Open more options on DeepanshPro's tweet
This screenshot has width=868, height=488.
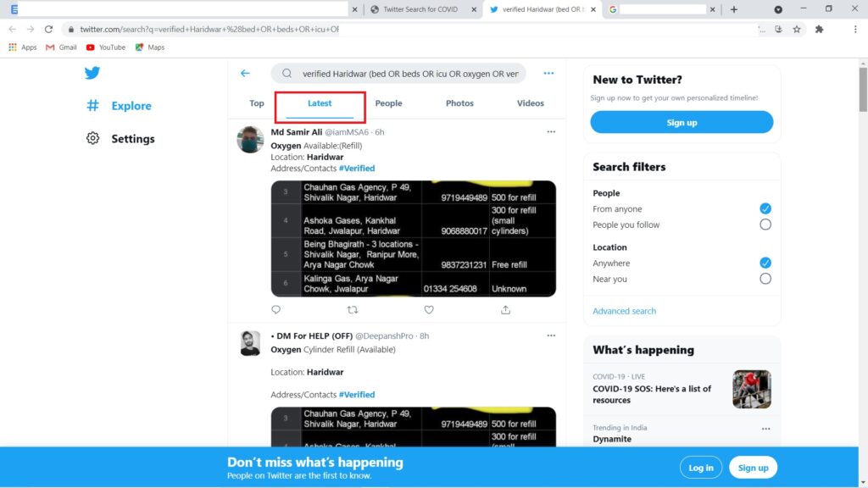click(551, 335)
